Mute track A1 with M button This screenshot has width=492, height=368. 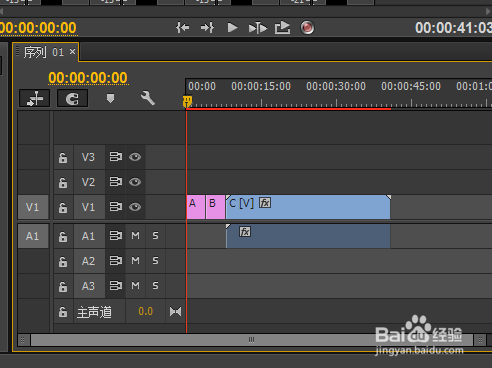(135, 236)
